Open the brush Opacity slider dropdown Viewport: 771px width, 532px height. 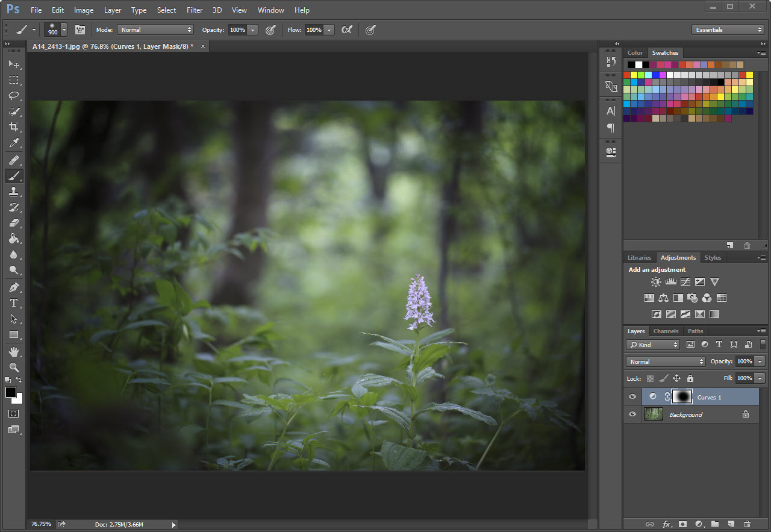[253, 30]
